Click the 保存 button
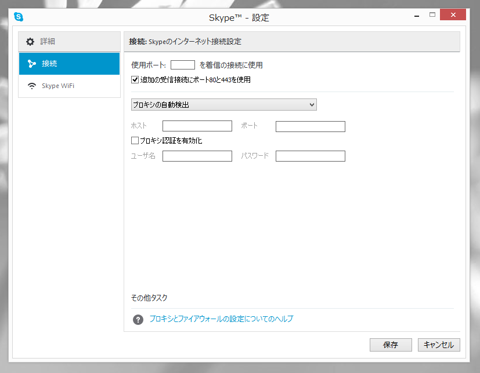480x373 pixels. pos(391,345)
